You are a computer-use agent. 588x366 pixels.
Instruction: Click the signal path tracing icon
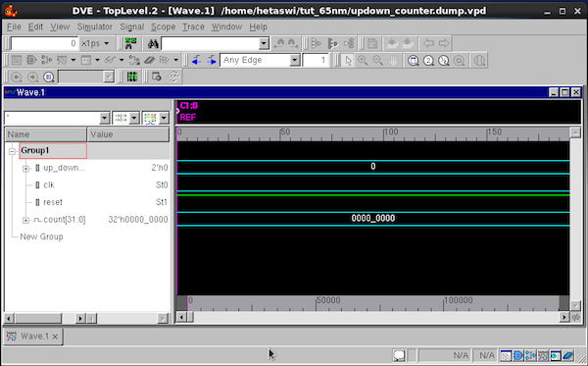(x=46, y=60)
